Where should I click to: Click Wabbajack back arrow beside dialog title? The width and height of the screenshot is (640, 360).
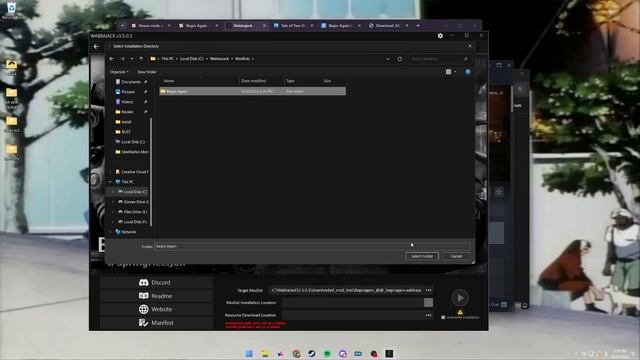(96, 47)
